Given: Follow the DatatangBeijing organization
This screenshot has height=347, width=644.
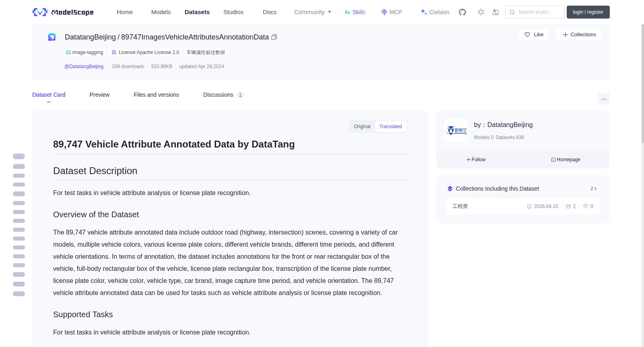Looking at the screenshot, I should pos(476,160).
